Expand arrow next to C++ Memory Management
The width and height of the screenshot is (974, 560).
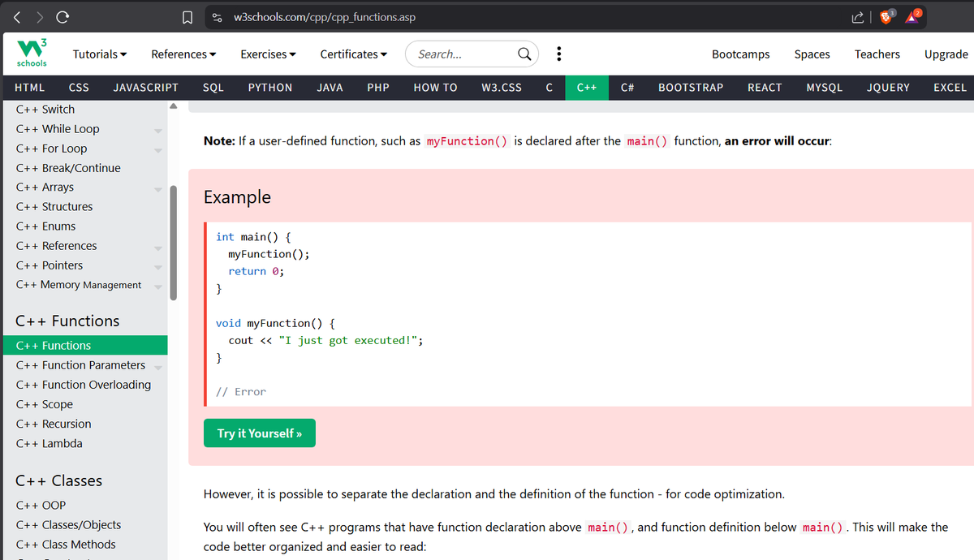coord(158,286)
